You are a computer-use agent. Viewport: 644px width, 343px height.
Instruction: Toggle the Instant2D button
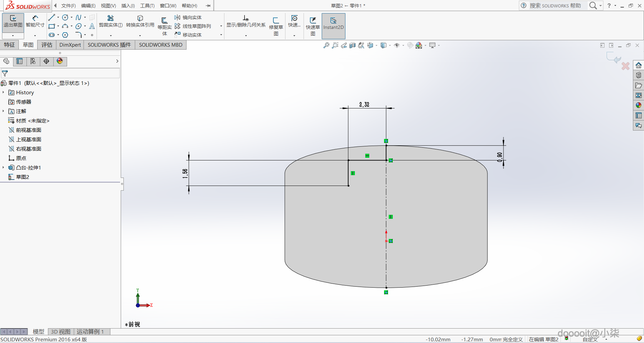tap(333, 23)
